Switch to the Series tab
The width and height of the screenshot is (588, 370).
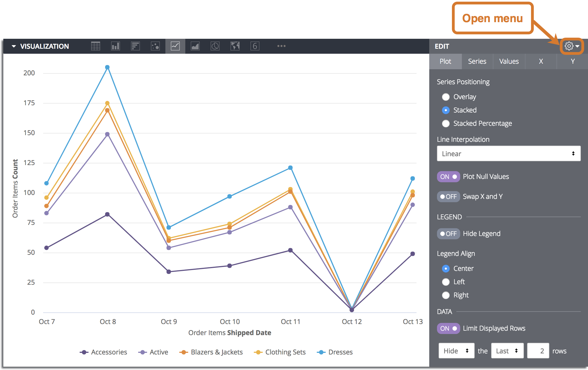(x=477, y=61)
